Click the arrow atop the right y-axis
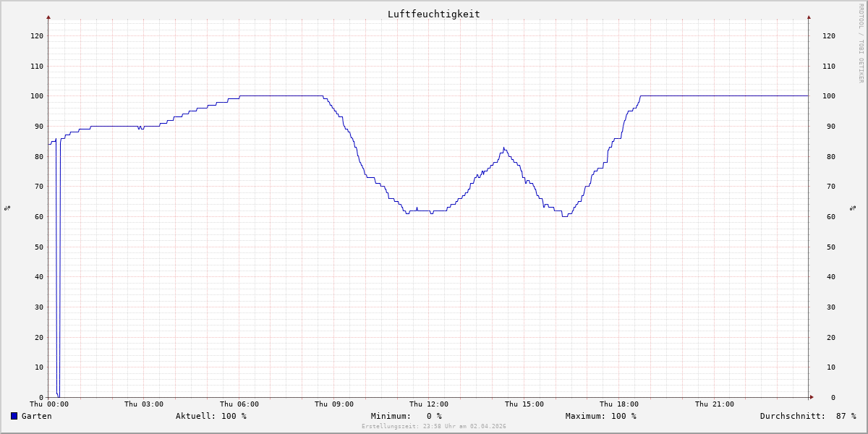This screenshot has height=434, width=868. pyautogui.click(x=809, y=17)
